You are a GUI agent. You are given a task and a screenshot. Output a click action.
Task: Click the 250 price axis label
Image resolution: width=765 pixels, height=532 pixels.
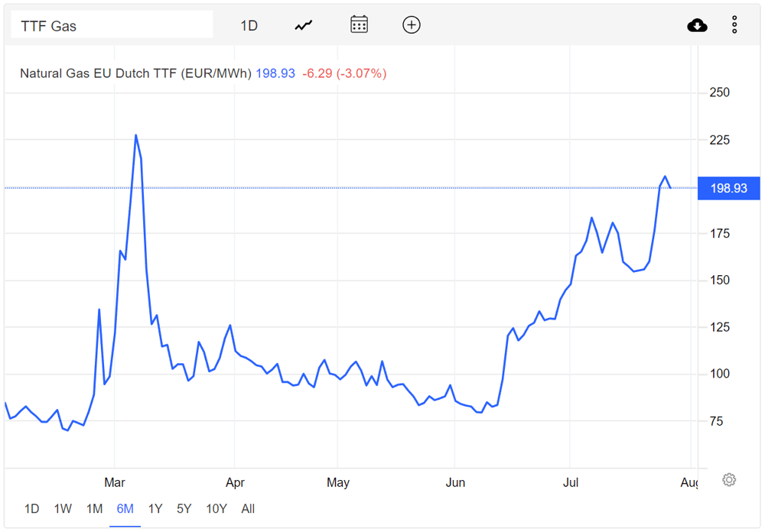tap(719, 92)
